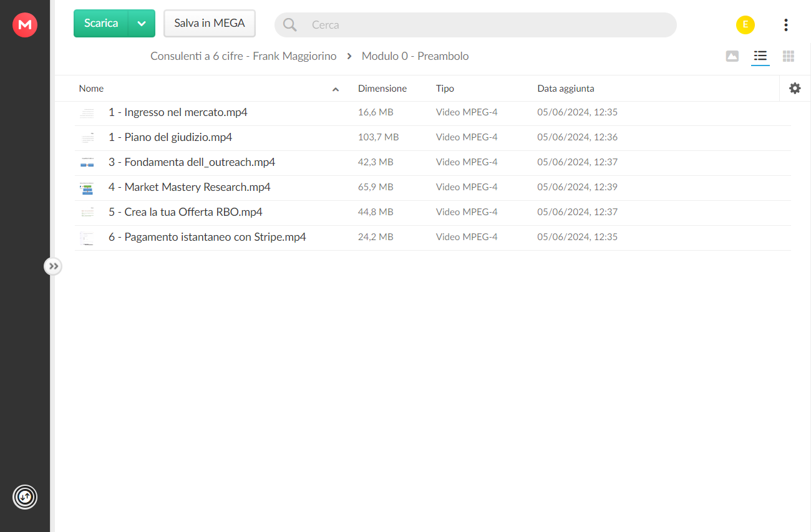Click the yellow E account avatar
This screenshot has height=532, width=811.
click(745, 25)
